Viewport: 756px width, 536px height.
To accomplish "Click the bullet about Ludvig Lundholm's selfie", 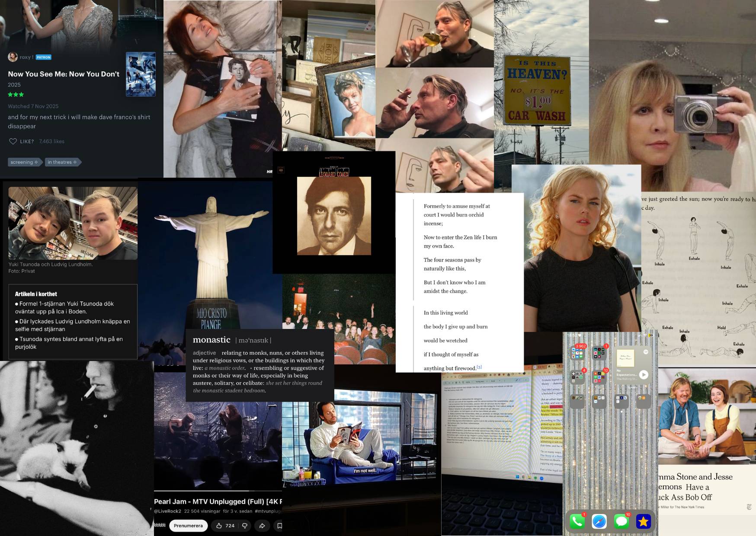I will [73, 325].
